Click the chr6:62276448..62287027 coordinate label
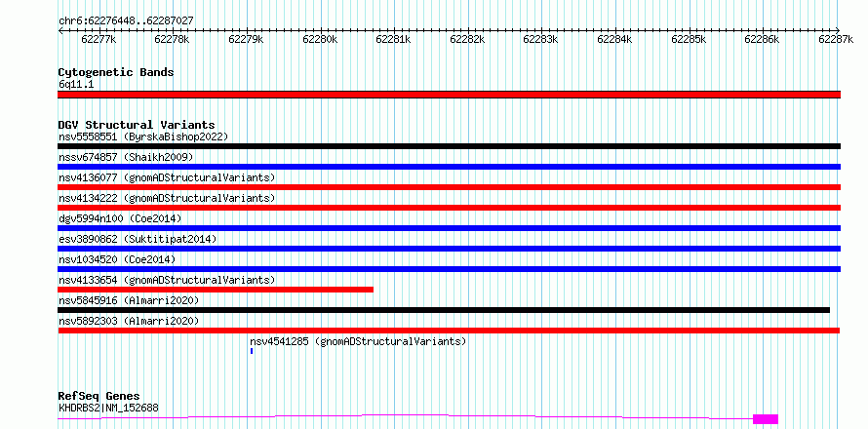Image resolution: width=868 pixels, height=429 pixels. [x=126, y=21]
